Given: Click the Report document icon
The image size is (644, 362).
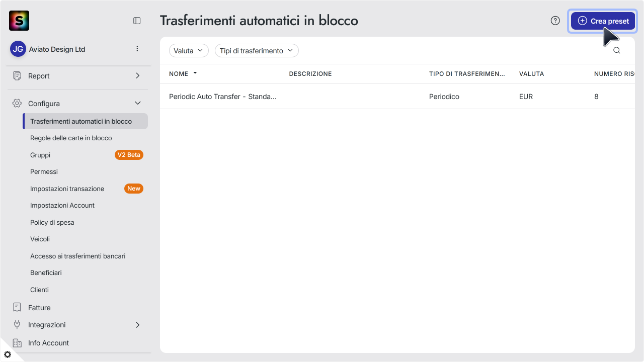Looking at the screenshot, I should [x=17, y=76].
